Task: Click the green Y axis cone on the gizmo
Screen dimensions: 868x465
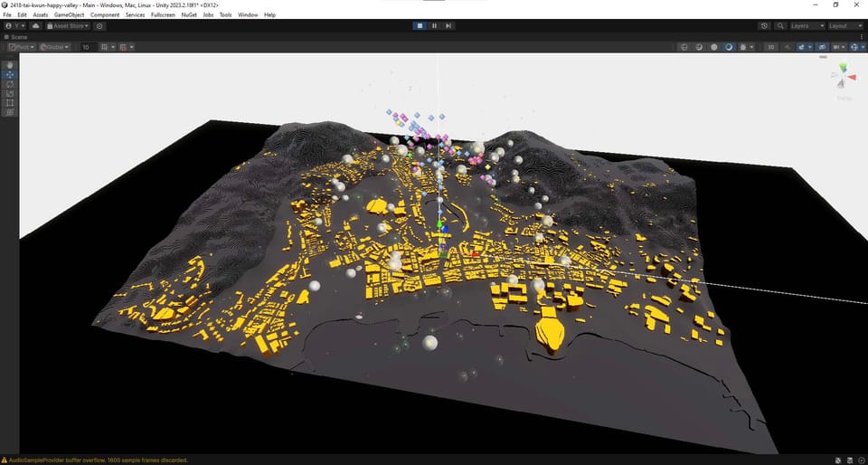Action: (843, 68)
